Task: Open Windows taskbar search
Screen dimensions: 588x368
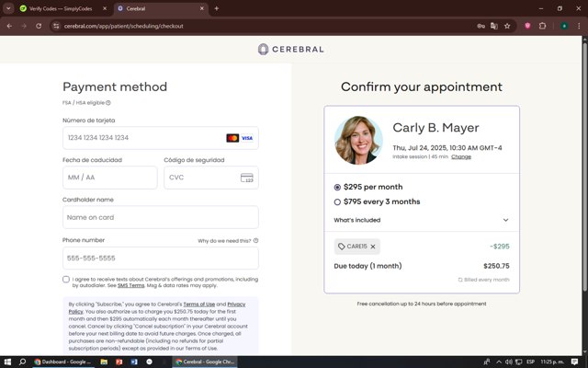Action: coord(22,362)
